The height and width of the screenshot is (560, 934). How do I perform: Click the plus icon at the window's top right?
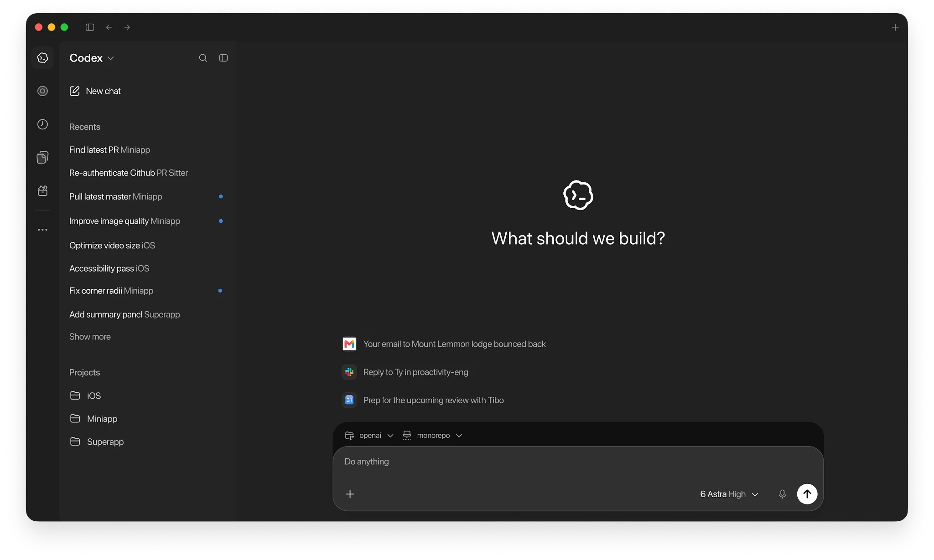[895, 27]
